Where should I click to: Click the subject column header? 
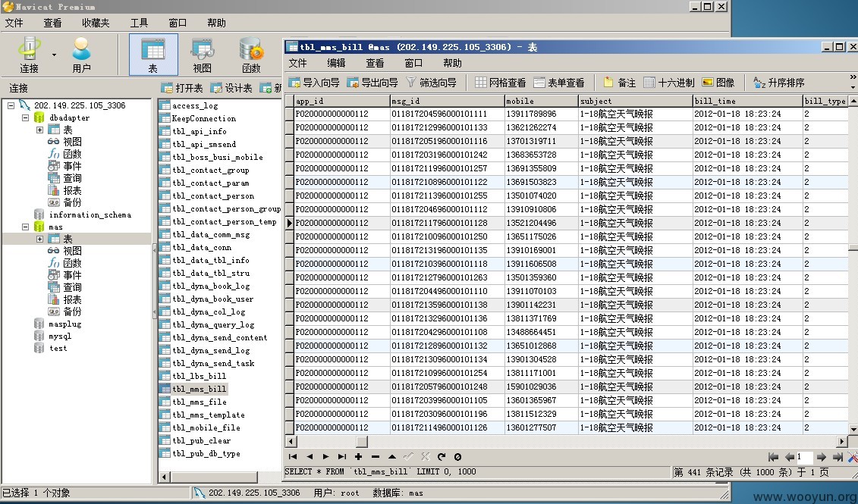pos(635,101)
